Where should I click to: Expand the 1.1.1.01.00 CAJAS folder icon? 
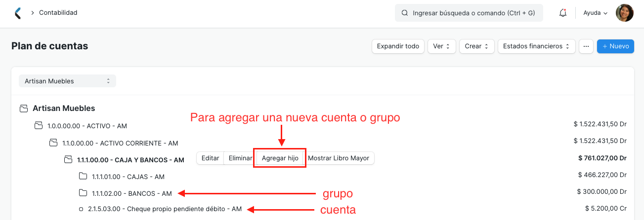coord(83,176)
